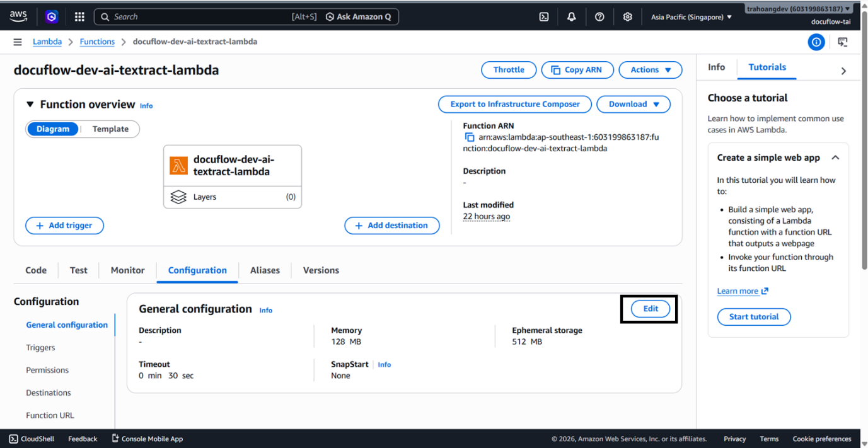Click Export to Infrastructure Composer
Image resolution: width=868 pixels, height=448 pixels.
coord(515,104)
